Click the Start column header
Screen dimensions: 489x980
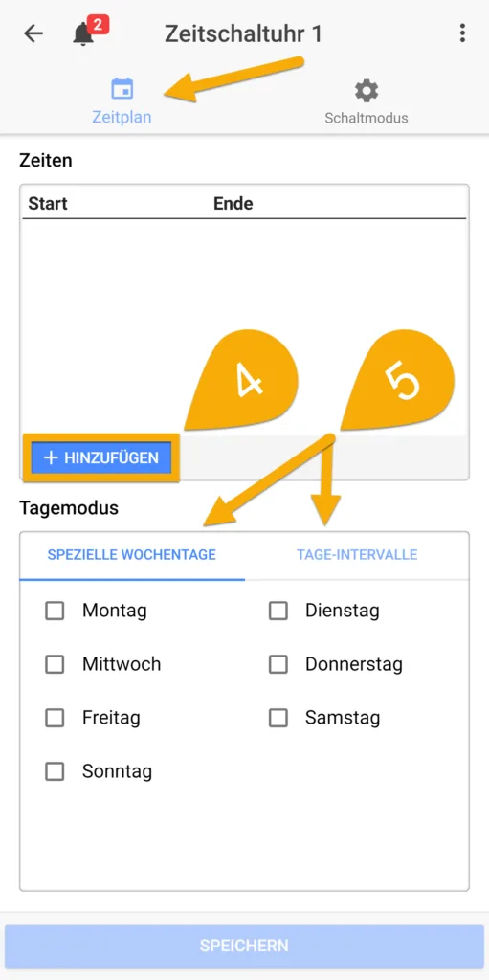tap(48, 203)
